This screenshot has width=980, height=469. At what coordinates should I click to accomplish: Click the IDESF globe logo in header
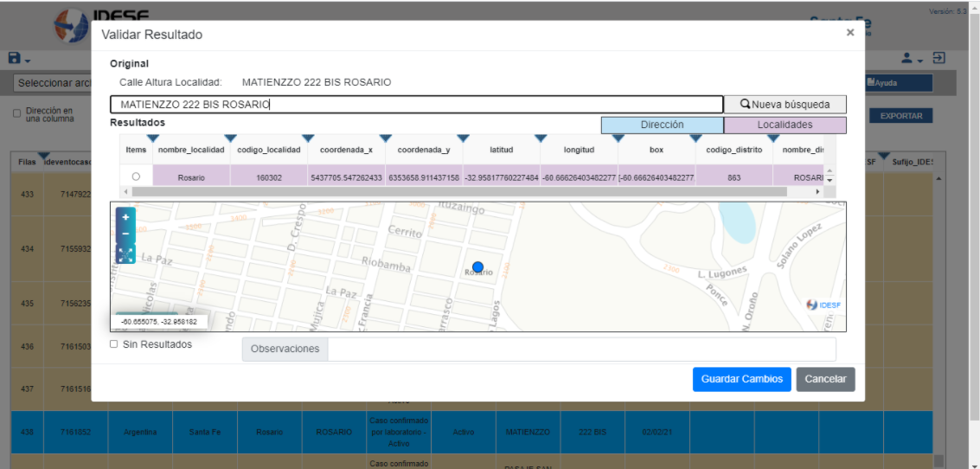click(x=71, y=26)
